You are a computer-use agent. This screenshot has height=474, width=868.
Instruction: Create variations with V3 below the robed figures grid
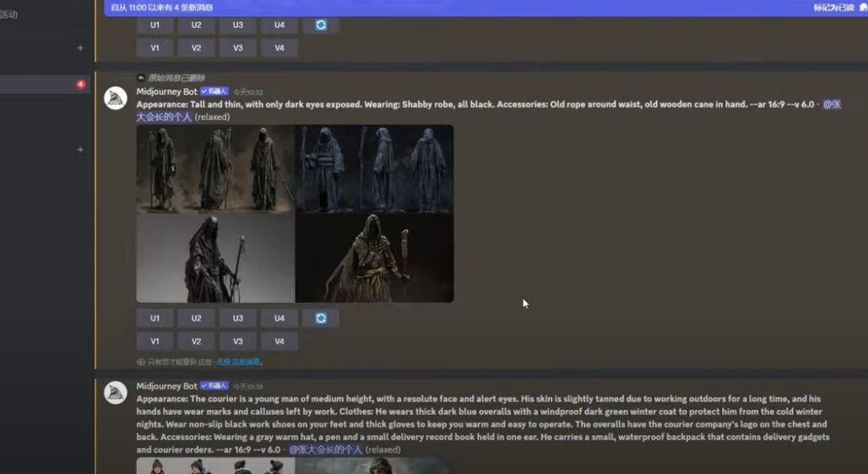pyautogui.click(x=238, y=341)
